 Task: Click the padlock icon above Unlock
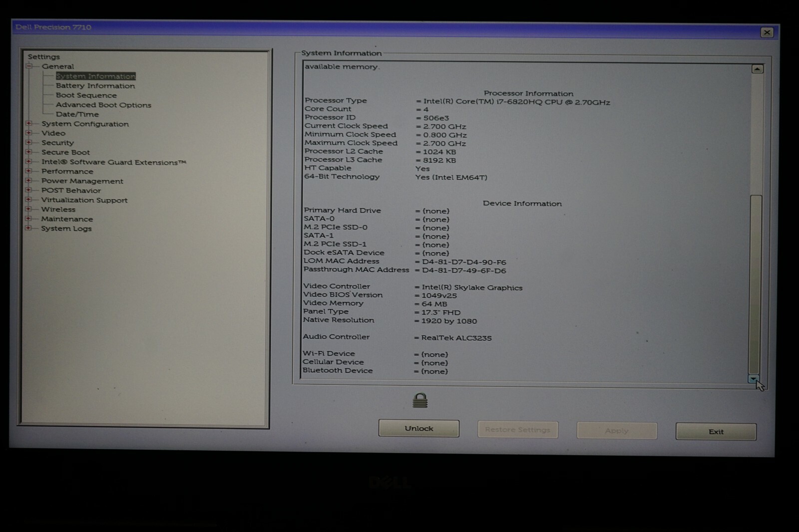(420, 400)
